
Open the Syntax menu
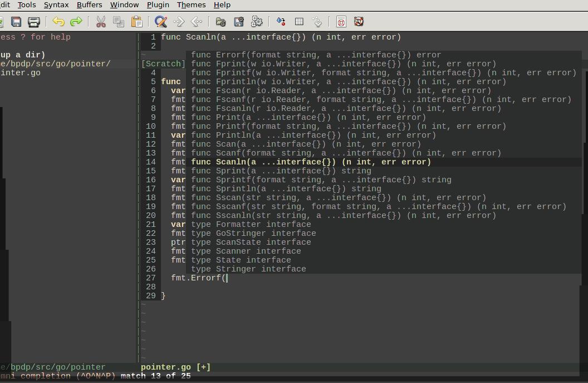[56, 5]
